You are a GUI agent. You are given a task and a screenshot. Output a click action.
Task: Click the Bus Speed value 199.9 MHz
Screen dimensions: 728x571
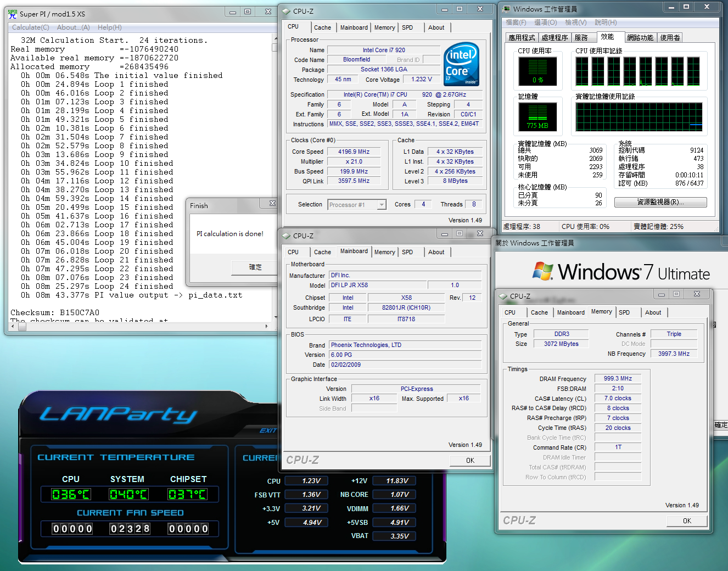(x=354, y=171)
